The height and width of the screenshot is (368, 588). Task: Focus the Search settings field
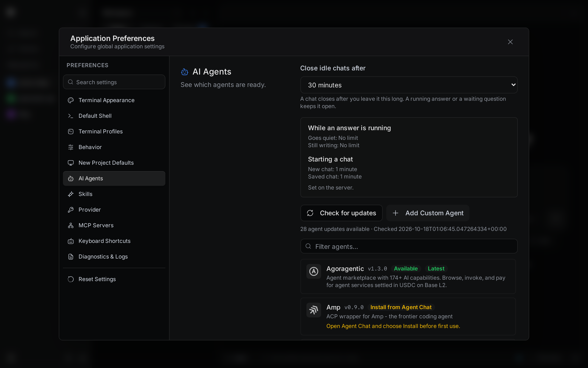point(114,82)
